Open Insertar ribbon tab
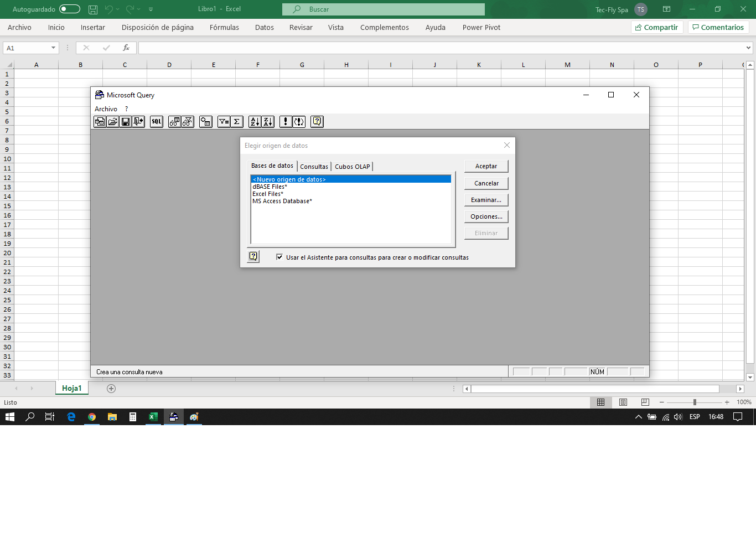756x558 pixels. pyautogui.click(x=93, y=28)
